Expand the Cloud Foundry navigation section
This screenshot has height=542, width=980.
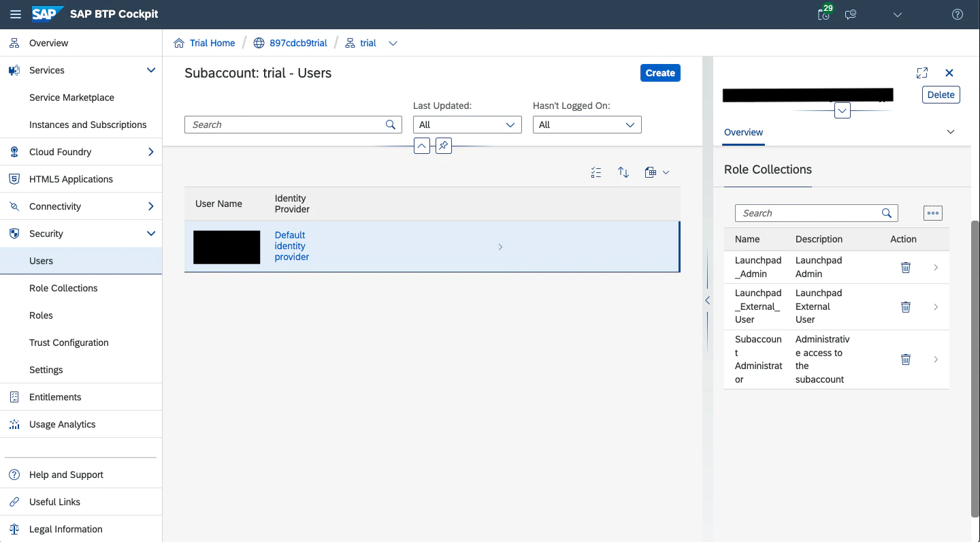point(151,152)
